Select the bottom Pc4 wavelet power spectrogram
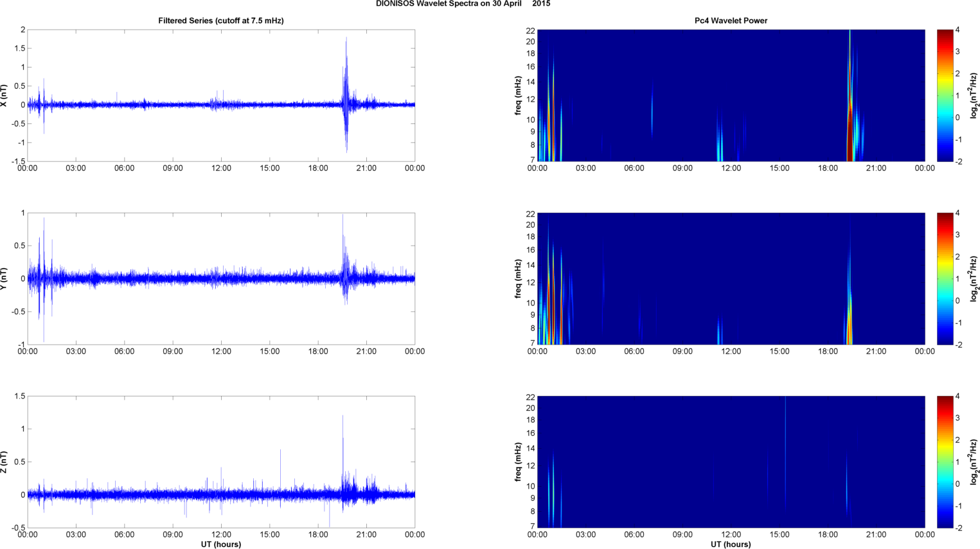Screen dimensions: 980x549 coord(731,462)
